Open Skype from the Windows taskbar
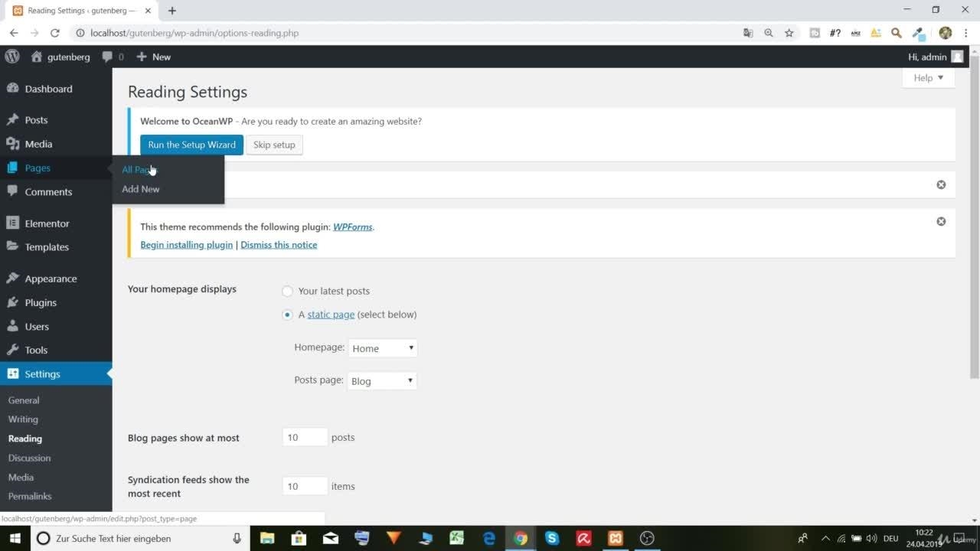 552,538
